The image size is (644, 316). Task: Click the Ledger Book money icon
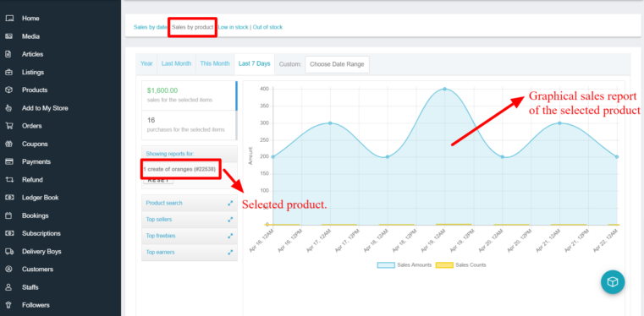pyautogui.click(x=9, y=198)
